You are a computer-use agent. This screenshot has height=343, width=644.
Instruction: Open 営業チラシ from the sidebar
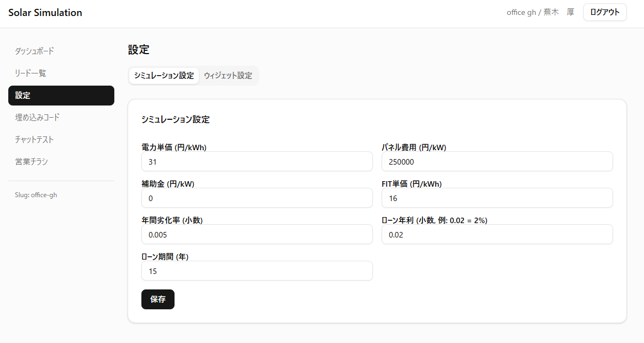click(x=31, y=162)
